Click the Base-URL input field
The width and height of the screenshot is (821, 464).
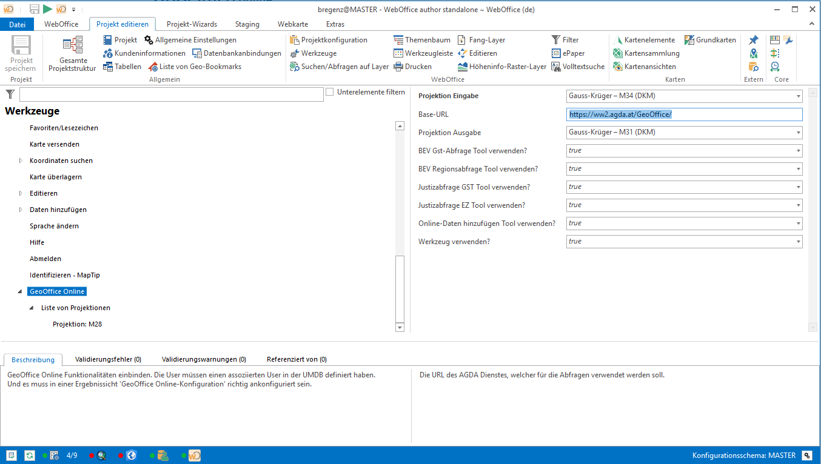coord(684,114)
